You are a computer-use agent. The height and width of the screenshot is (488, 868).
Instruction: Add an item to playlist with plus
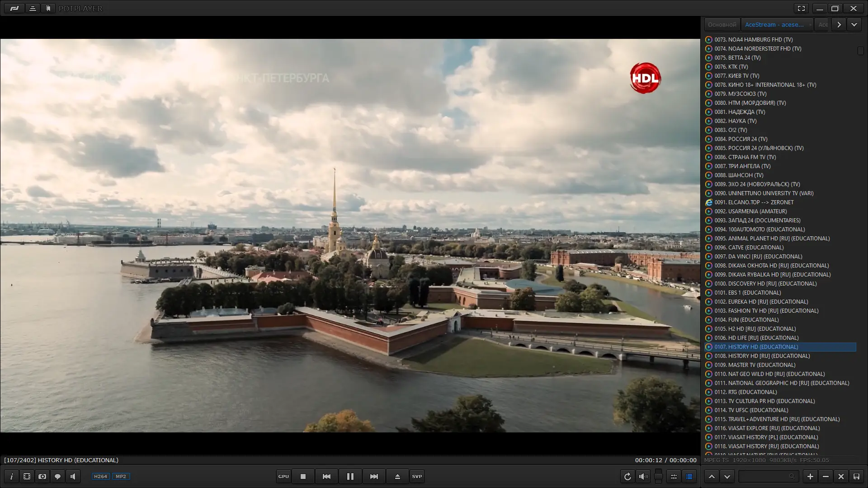pyautogui.click(x=810, y=476)
